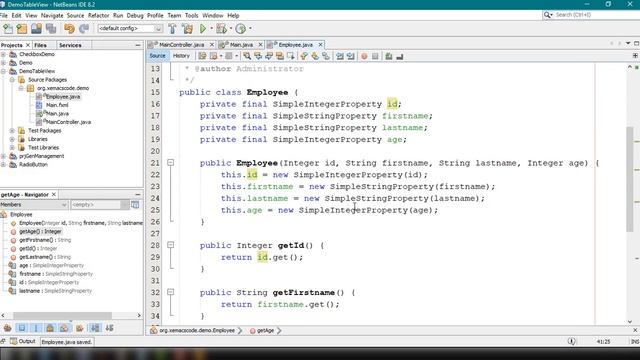640x360 pixels.
Task: Click the Find Selection magnifier icon
Action: 247,56
